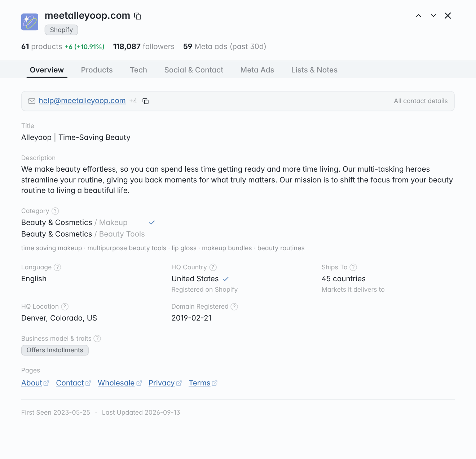This screenshot has width=476, height=459.
Task: Click the English language value
Action: pos(34,279)
